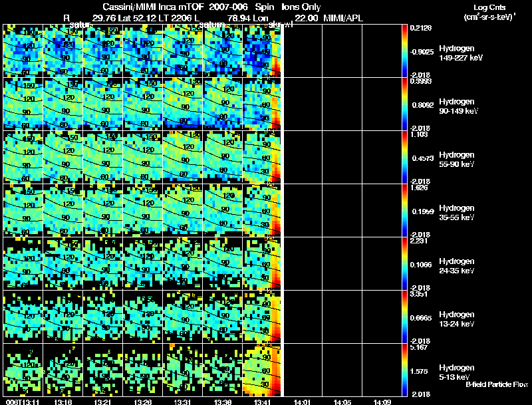Click the empty 14:01 panel in the top row

[x=303, y=51]
